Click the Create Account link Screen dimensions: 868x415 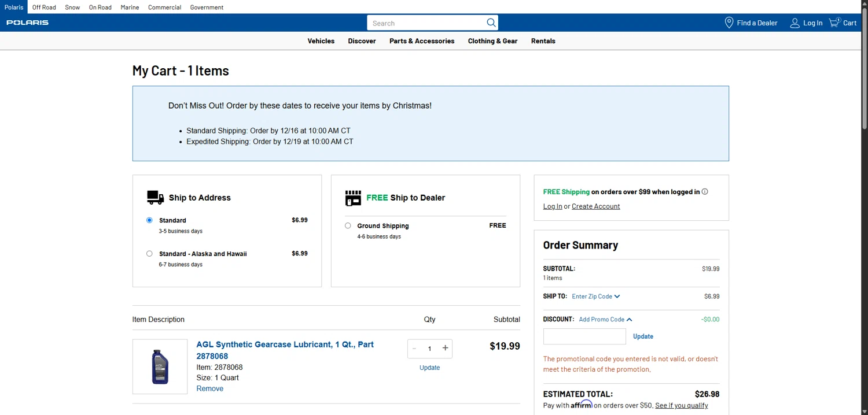pyautogui.click(x=595, y=206)
